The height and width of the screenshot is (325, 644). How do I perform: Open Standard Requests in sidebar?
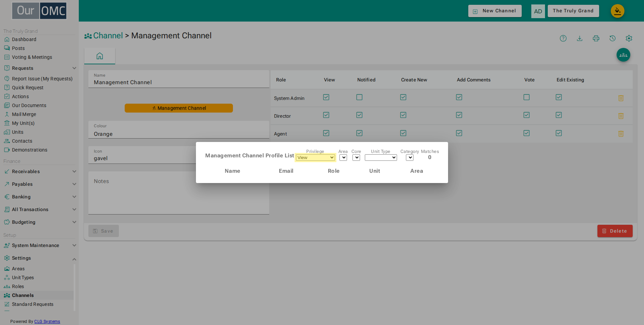(33, 304)
